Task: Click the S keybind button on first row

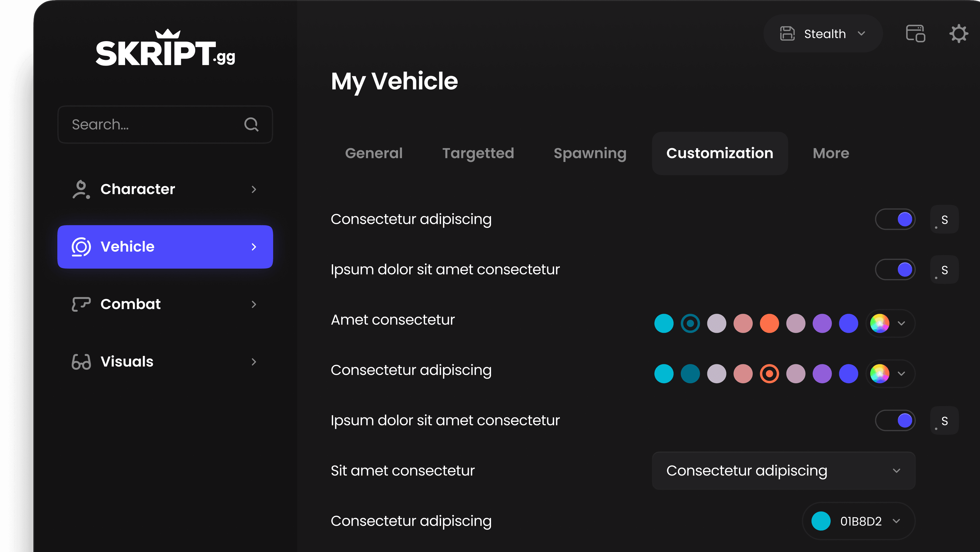Action: click(x=944, y=219)
